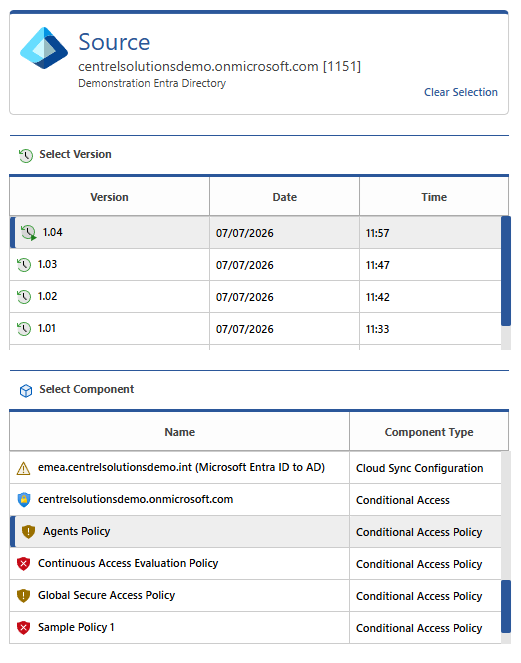Click the Global Secure Access Policy shield icon
The height and width of the screenshot is (663, 521).
coord(24,595)
